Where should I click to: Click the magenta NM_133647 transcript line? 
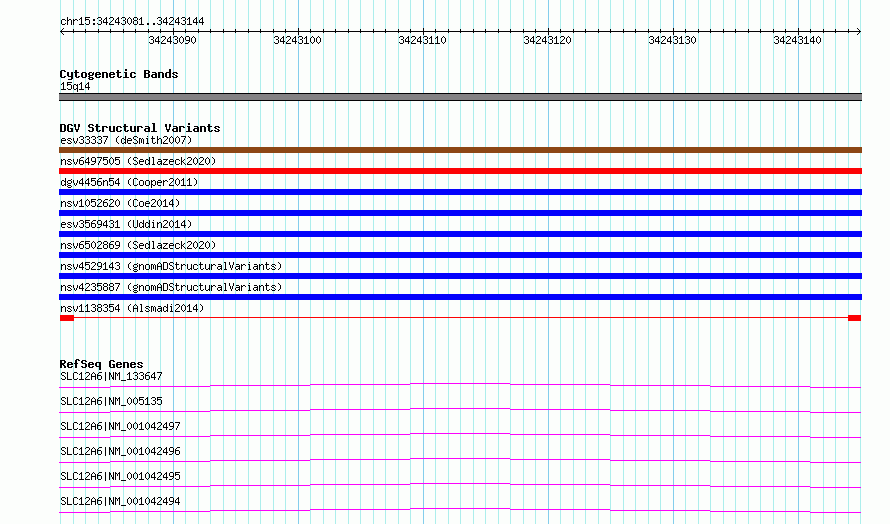460,385
